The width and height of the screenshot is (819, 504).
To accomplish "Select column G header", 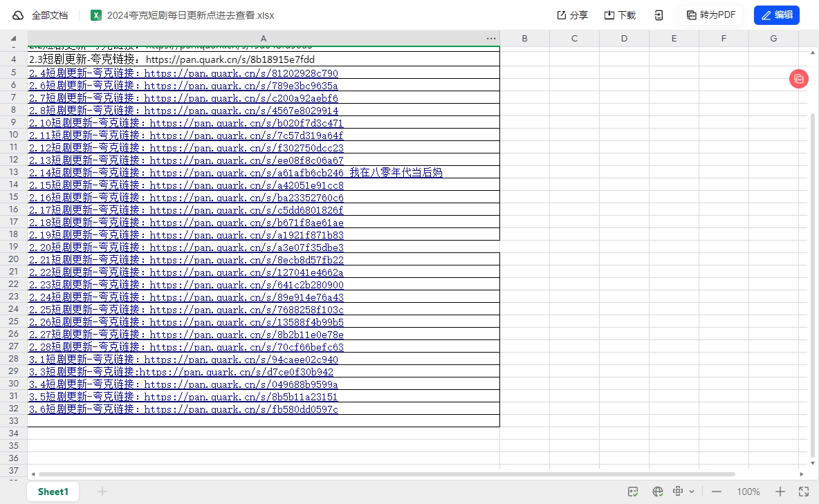I will [x=773, y=38].
